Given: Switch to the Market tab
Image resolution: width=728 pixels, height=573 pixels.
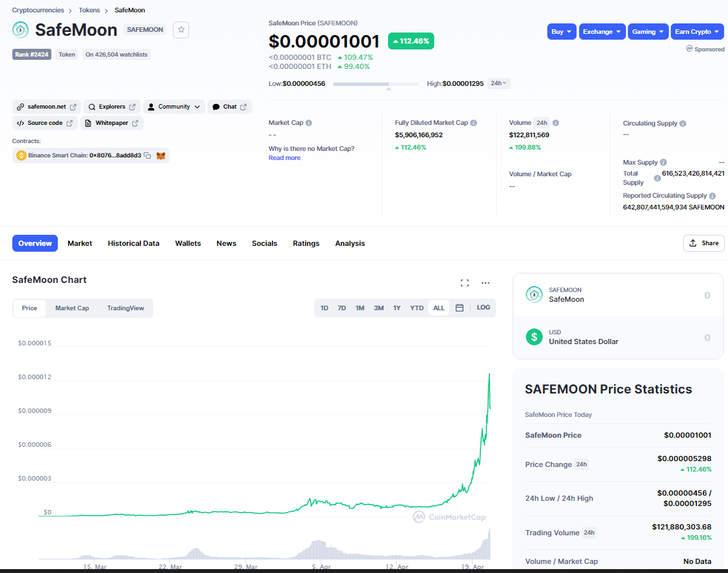Looking at the screenshot, I should pyautogui.click(x=80, y=243).
